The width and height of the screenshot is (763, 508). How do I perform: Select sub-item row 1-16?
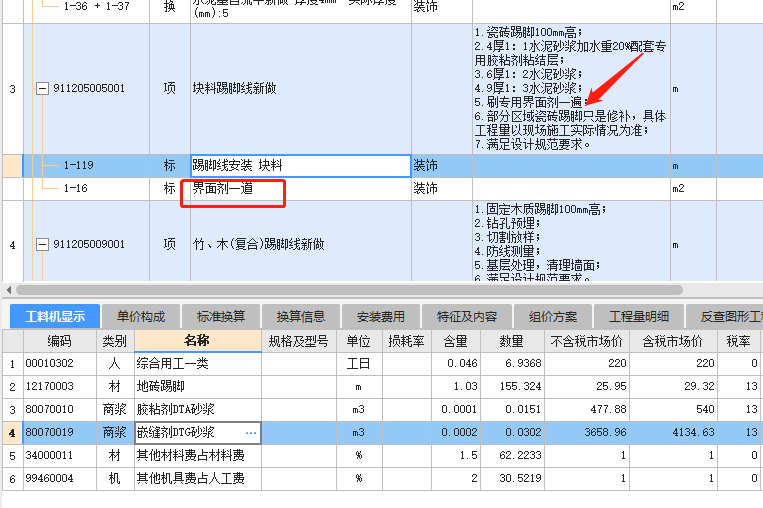click(x=382, y=189)
